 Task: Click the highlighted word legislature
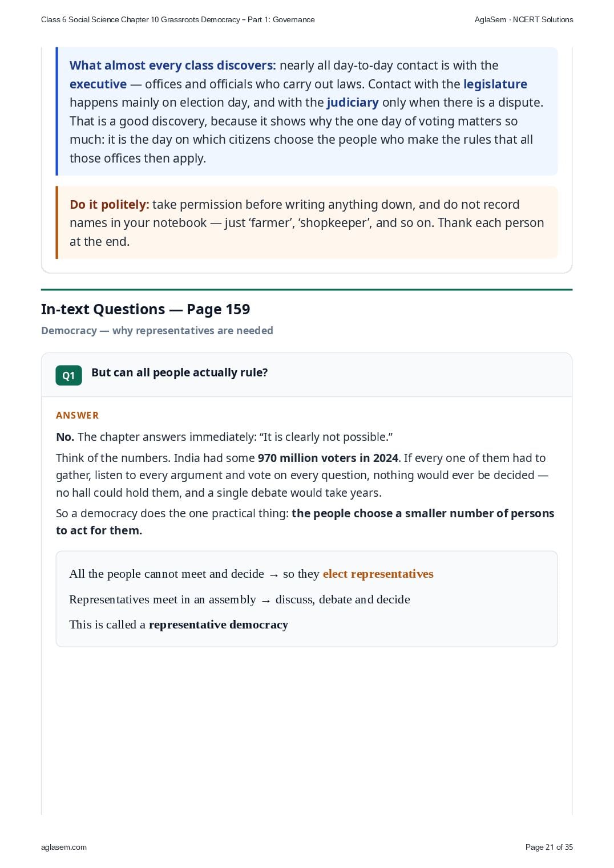pyautogui.click(x=495, y=84)
